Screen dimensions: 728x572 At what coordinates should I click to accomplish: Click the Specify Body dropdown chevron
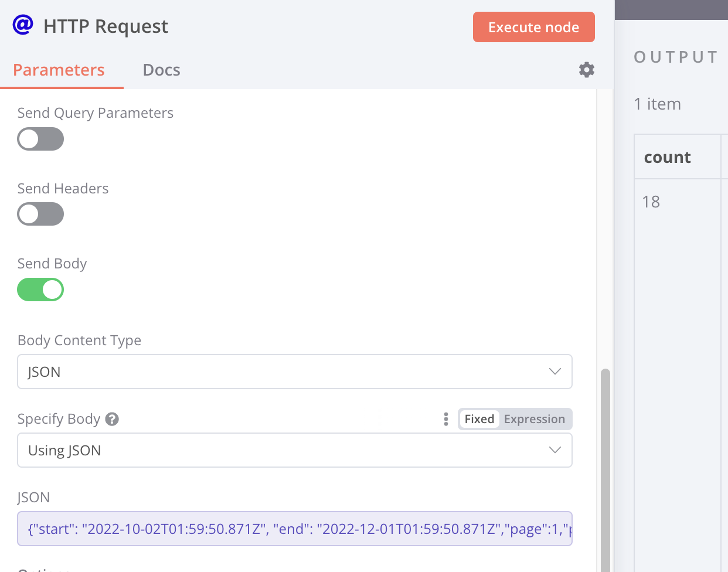[x=554, y=450]
